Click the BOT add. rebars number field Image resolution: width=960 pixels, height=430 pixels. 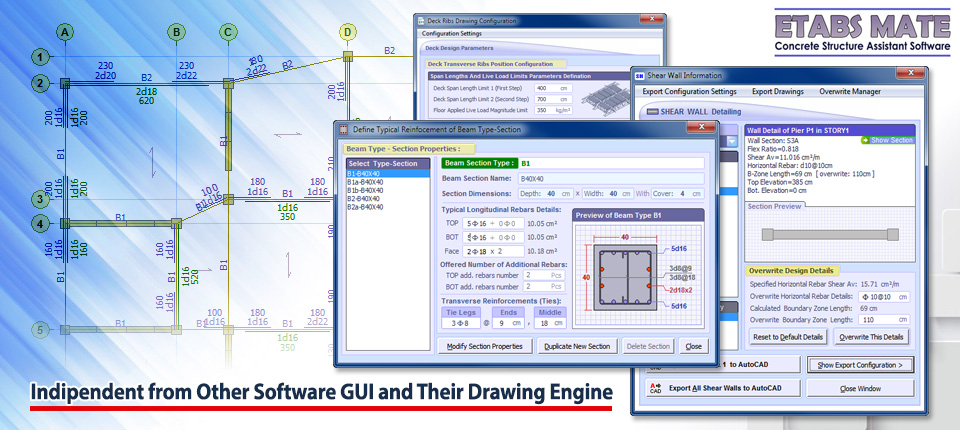[x=544, y=287]
